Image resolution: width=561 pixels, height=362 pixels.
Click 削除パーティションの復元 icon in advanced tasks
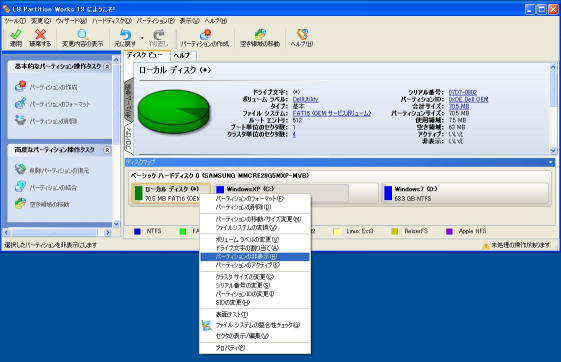point(20,169)
